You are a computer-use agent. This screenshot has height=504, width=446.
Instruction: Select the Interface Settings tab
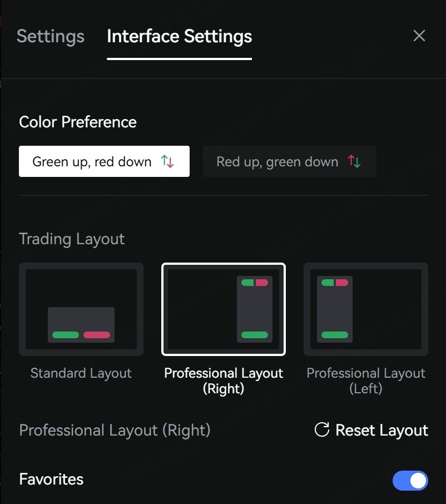tap(179, 37)
